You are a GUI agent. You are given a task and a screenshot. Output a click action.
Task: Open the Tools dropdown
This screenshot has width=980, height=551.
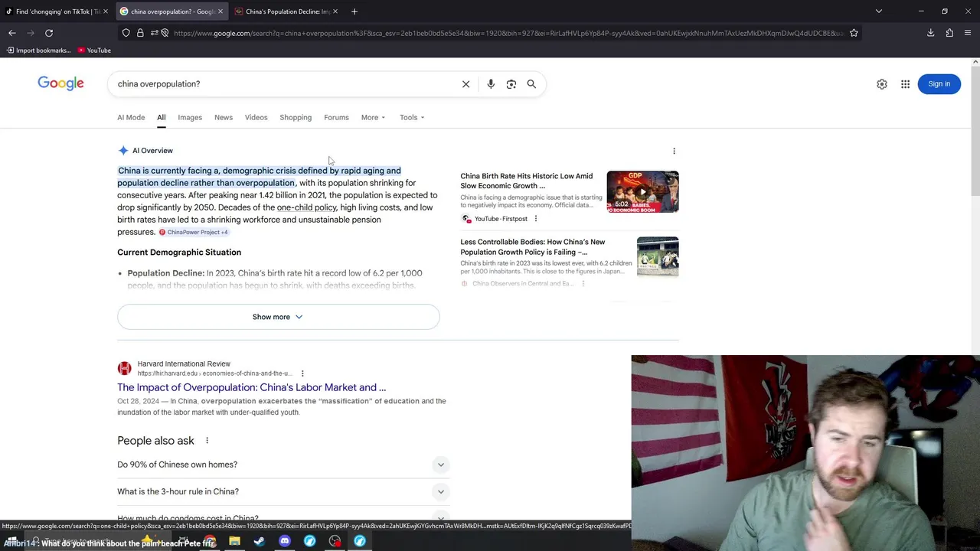[x=412, y=117]
